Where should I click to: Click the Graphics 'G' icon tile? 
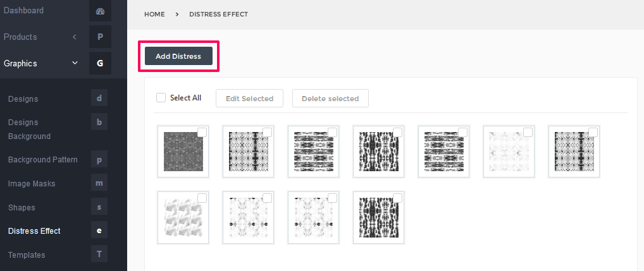pyautogui.click(x=100, y=64)
